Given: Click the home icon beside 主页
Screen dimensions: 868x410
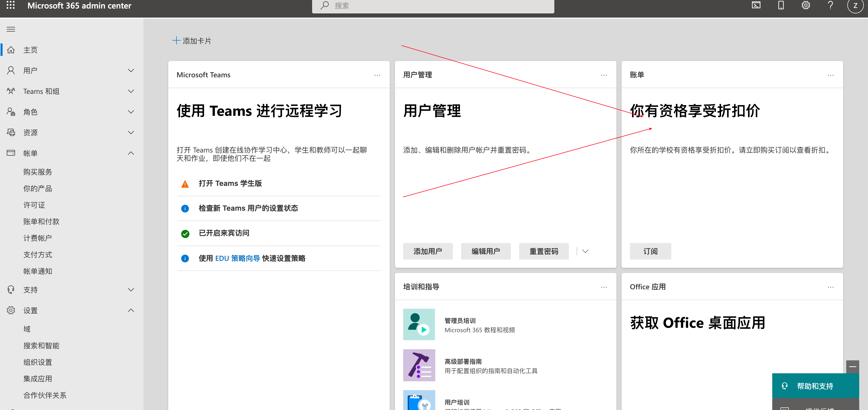Looking at the screenshot, I should coord(11,50).
